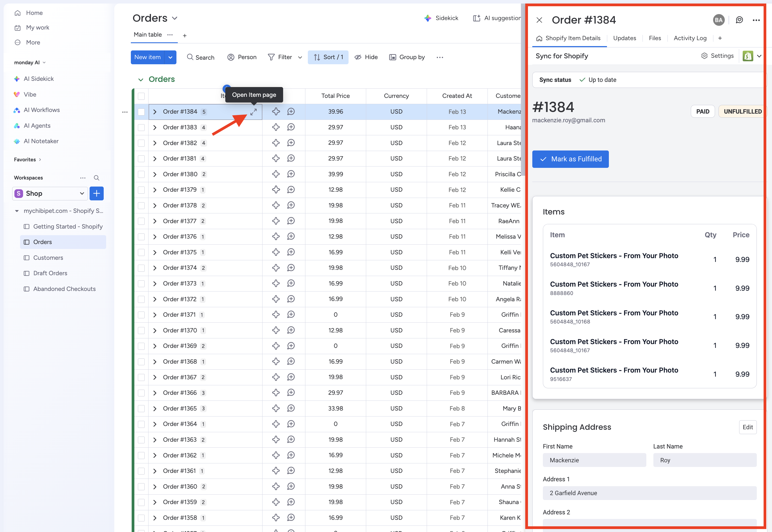Open the Updates tab
The width and height of the screenshot is (772, 532).
(624, 38)
